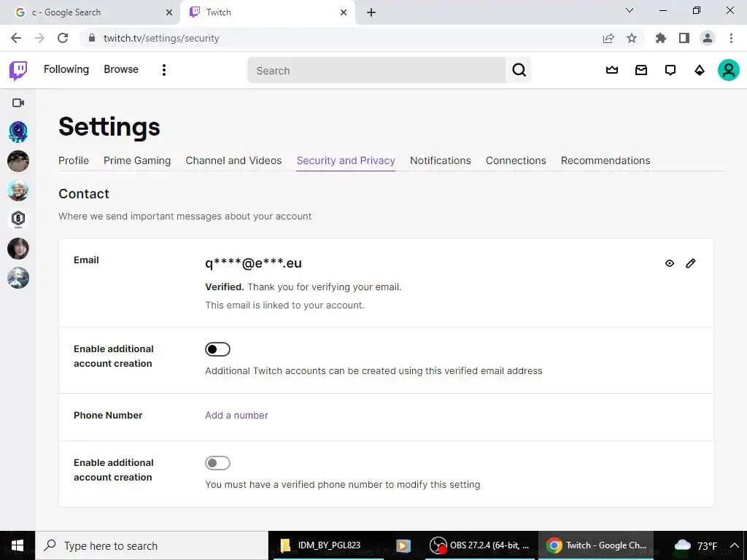This screenshot has width=747, height=560.
Task: Open the three-dot more menu
Action: tap(164, 70)
